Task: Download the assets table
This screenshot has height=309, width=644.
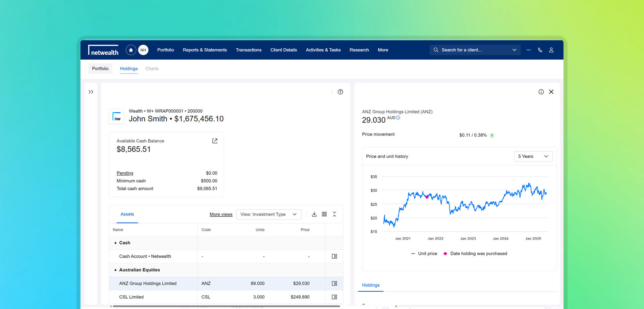Action: pos(314,214)
